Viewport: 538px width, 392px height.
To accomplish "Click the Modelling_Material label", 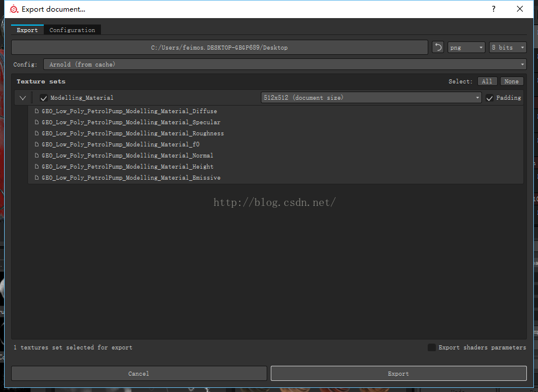I will 82,98.
